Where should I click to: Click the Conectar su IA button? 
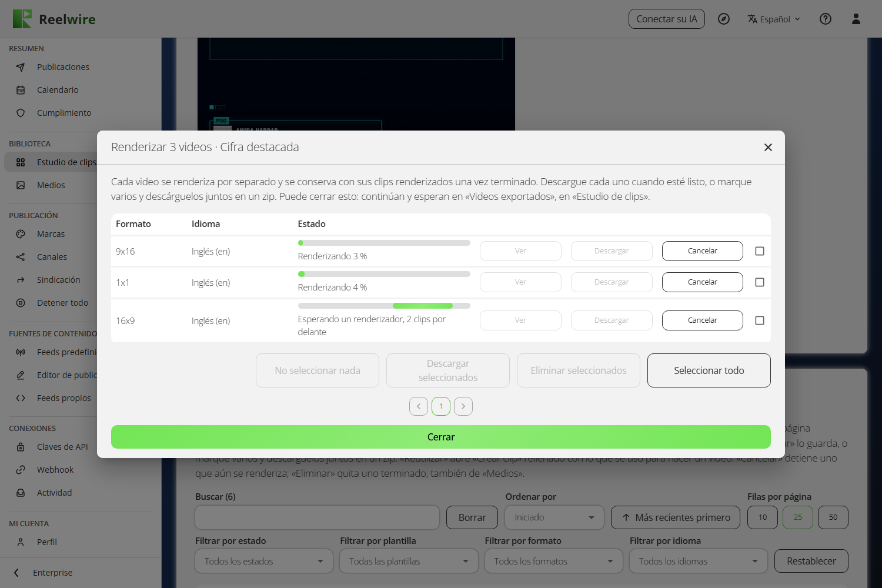pos(667,19)
